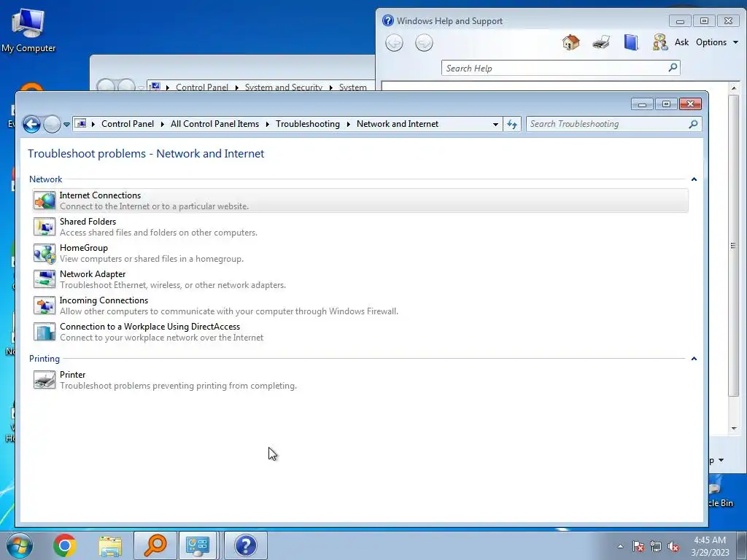747x560 pixels.
Task: Click the Browse Help book icon
Action: (631, 42)
